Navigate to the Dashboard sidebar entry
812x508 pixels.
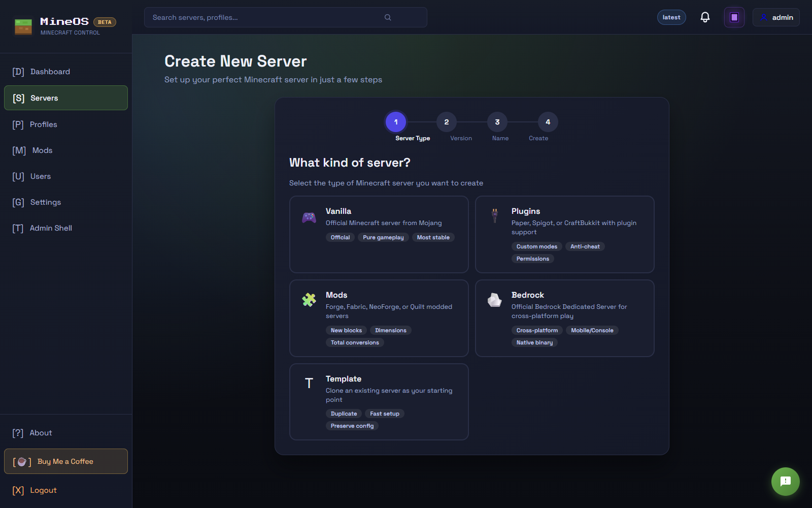[50, 72]
